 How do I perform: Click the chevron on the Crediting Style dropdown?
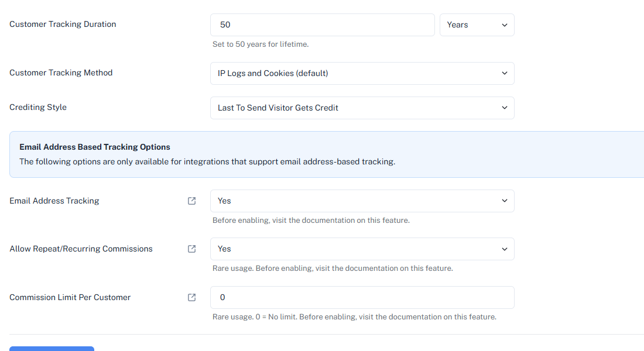504,108
